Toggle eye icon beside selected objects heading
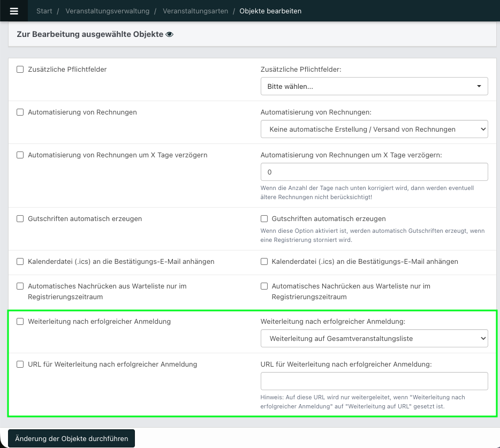 click(170, 34)
